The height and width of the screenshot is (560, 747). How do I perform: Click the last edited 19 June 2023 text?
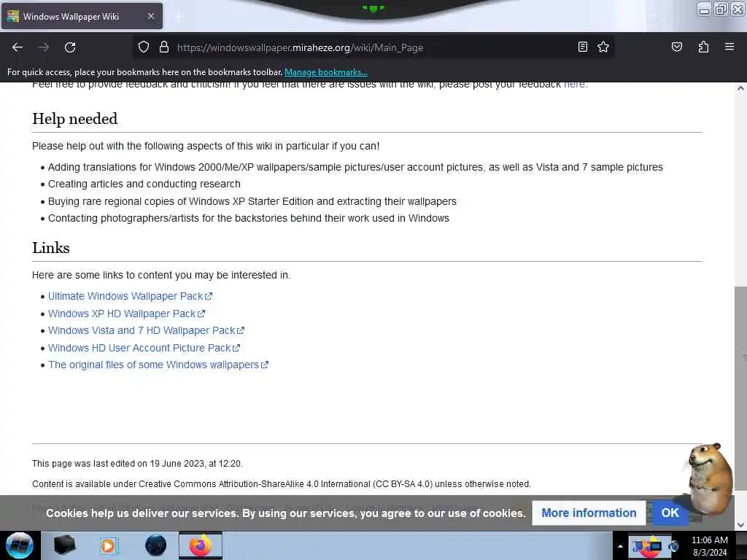137,463
